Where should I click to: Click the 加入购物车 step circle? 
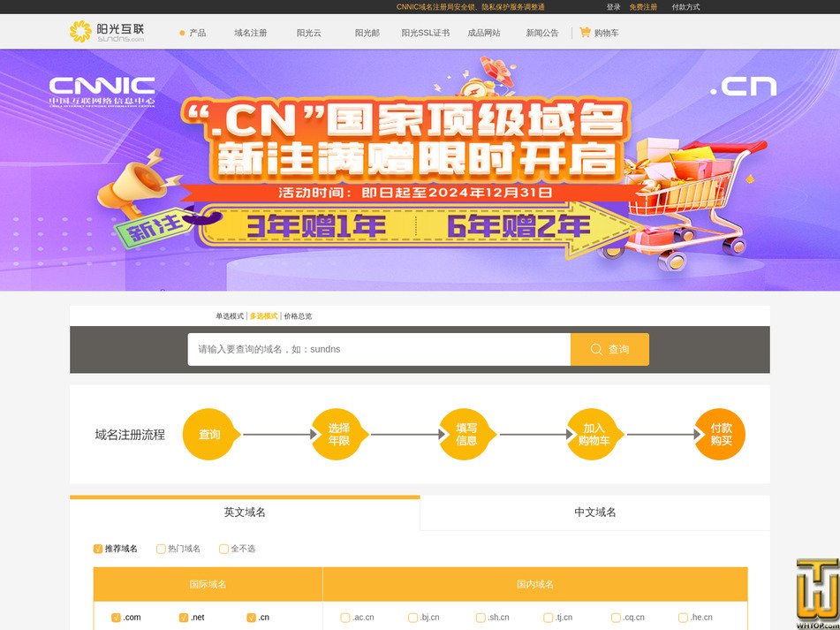pyautogui.click(x=594, y=435)
